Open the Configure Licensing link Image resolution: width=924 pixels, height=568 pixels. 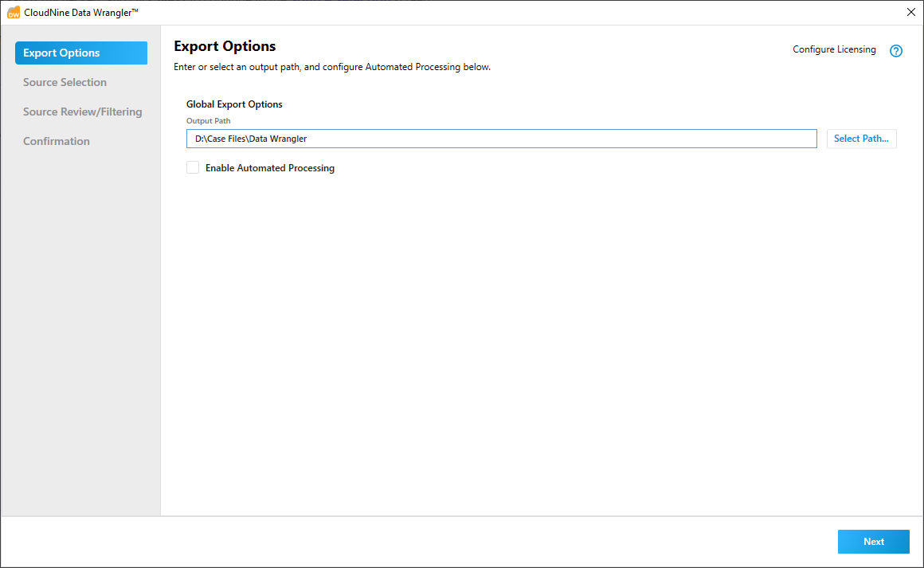point(834,49)
